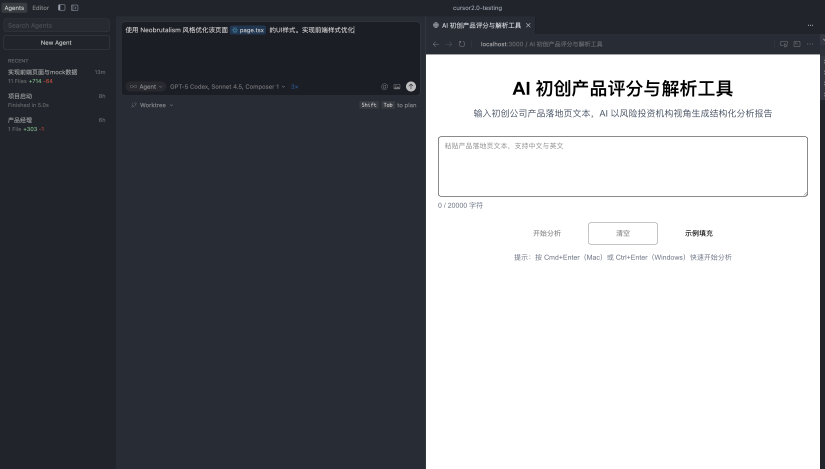The height and width of the screenshot is (469, 825).
Task: Click the 清空 button on the page
Action: [x=622, y=233]
